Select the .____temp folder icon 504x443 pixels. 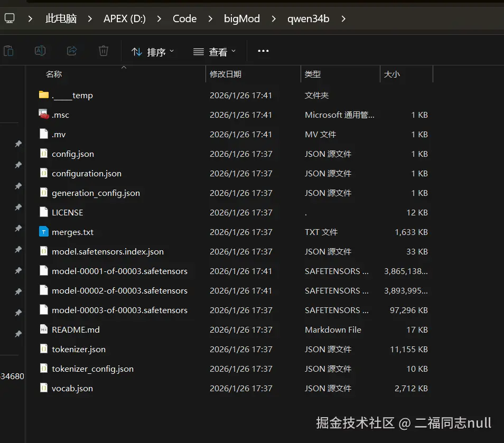coord(44,95)
